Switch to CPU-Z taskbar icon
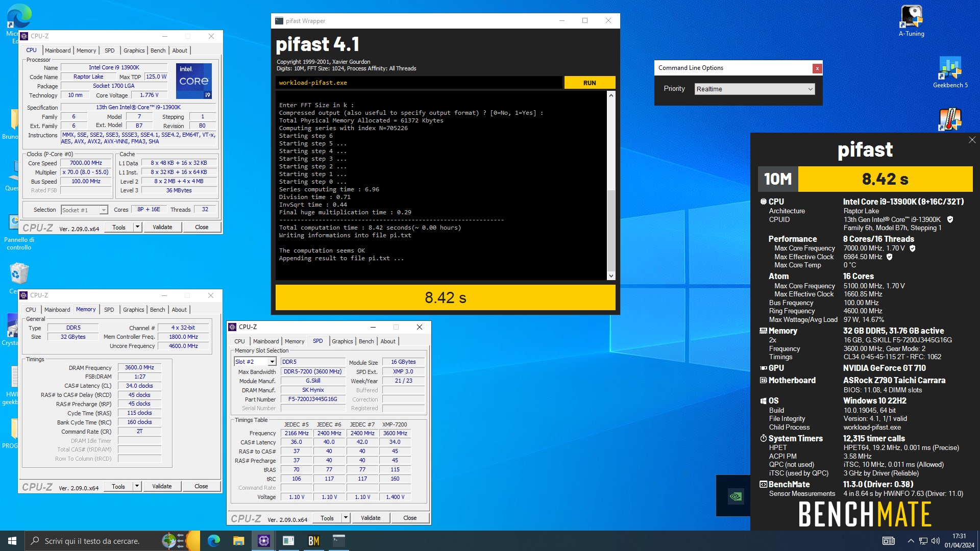The image size is (980, 551). point(264,541)
